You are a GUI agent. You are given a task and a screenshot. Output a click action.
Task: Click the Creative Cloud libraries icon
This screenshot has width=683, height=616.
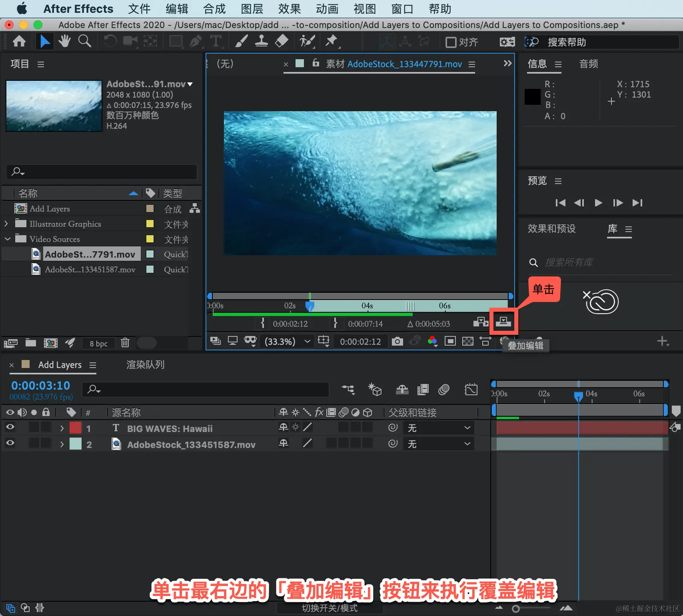[x=601, y=301]
